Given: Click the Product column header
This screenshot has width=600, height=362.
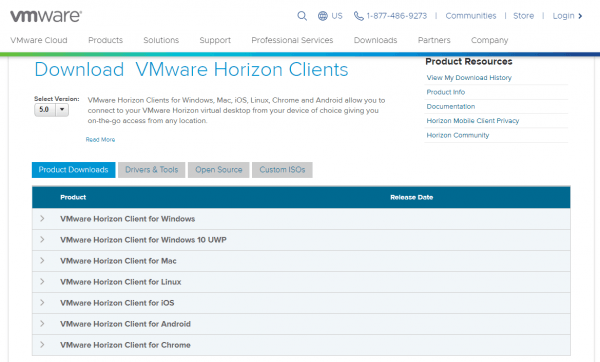Looking at the screenshot, I should [x=73, y=197].
